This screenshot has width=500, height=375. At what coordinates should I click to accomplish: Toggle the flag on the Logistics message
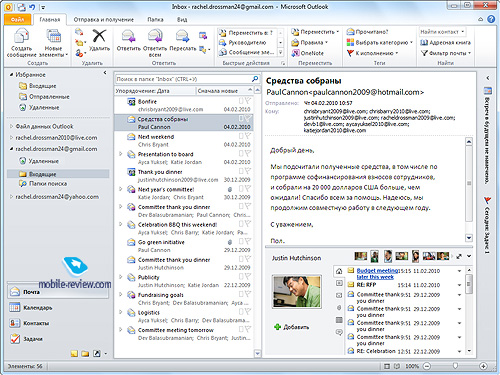tap(247, 312)
